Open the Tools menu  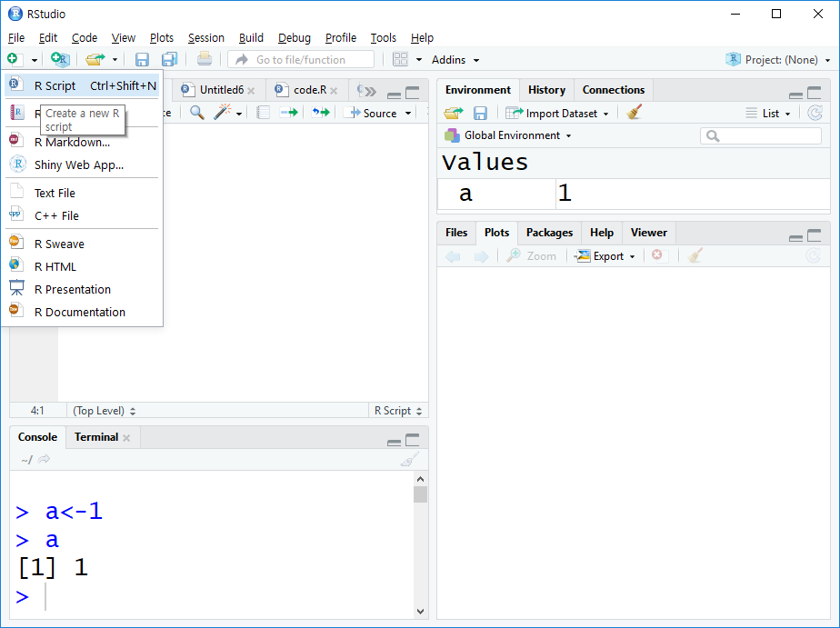(383, 37)
